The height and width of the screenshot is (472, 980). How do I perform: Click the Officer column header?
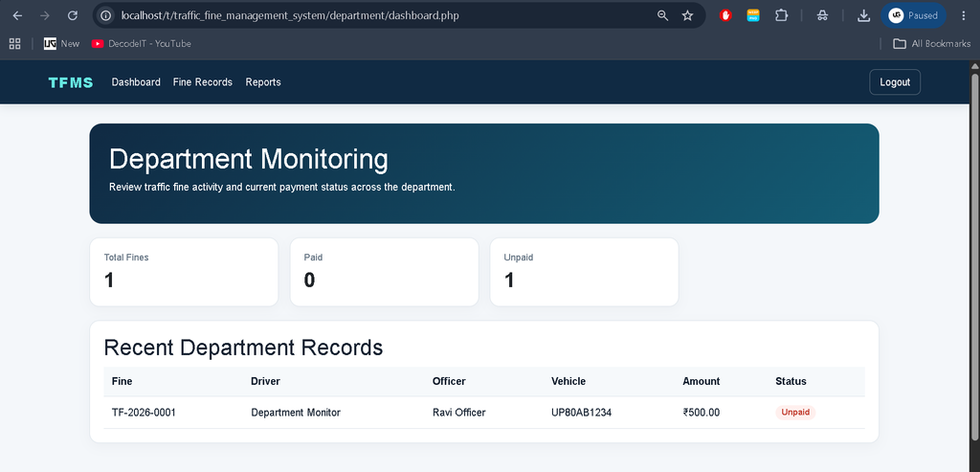pyautogui.click(x=449, y=381)
